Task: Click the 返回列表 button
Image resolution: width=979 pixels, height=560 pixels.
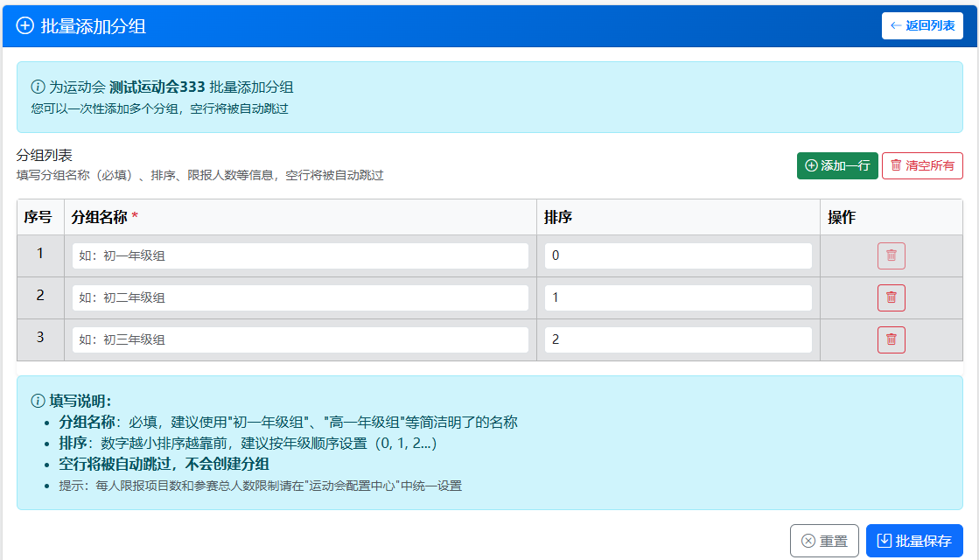Action: [921, 24]
